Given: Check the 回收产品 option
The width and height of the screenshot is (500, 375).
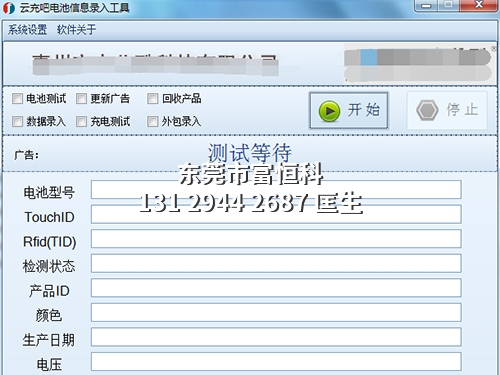Looking at the screenshot, I should [153, 99].
